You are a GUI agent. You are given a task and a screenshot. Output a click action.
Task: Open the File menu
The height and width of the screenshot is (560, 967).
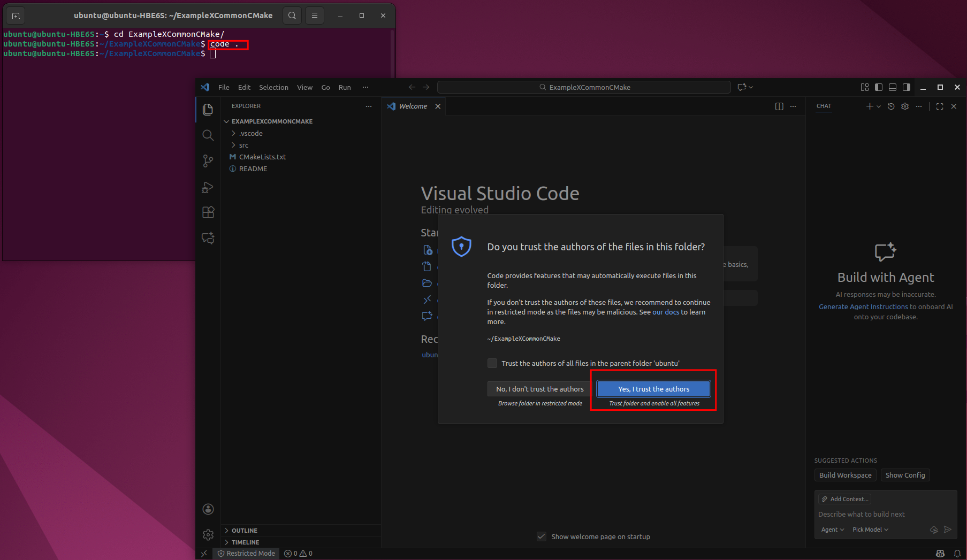(224, 87)
